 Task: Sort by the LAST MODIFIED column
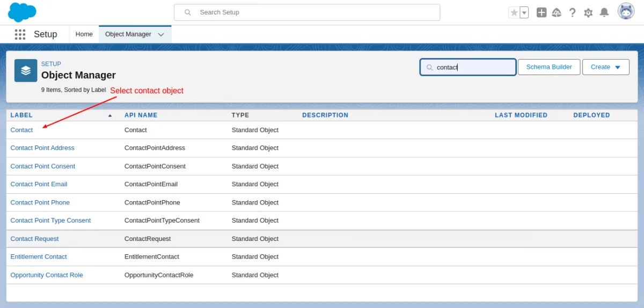tap(521, 115)
